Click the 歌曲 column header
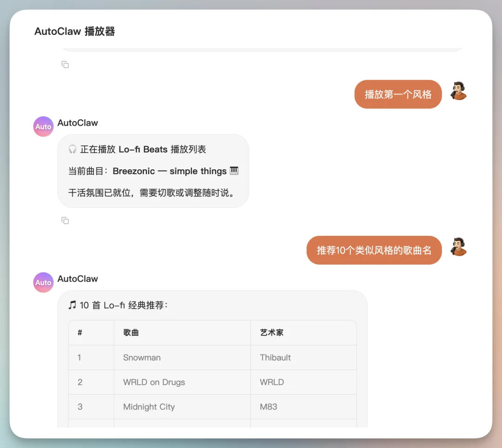 pyautogui.click(x=131, y=332)
